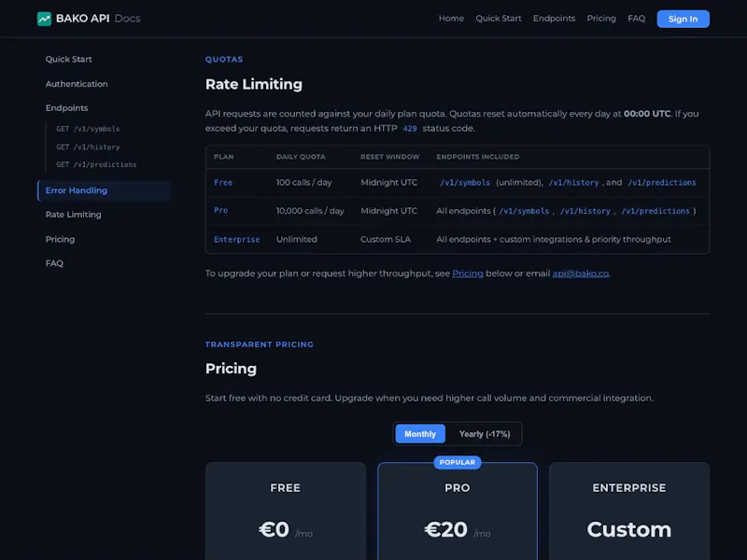
Task: Click the 'Unlimited' daily quota cell
Action: pos(296,240)
